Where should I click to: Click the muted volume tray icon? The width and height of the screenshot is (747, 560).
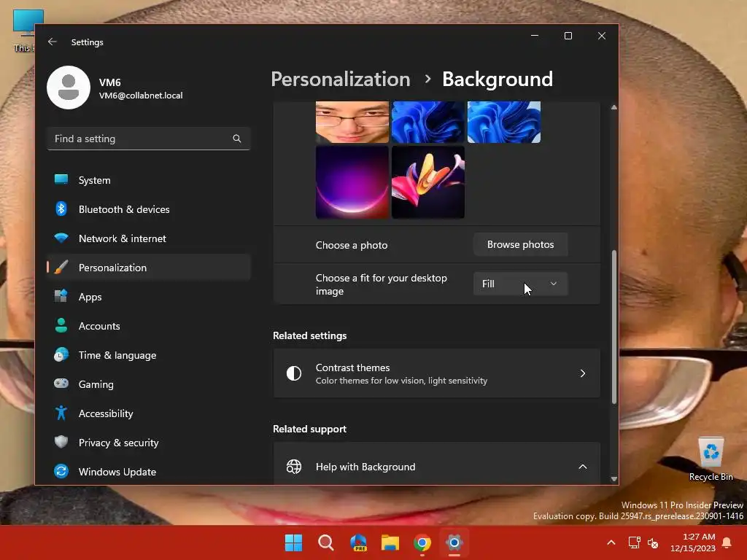pyautogui.click(x=653, y=542)
